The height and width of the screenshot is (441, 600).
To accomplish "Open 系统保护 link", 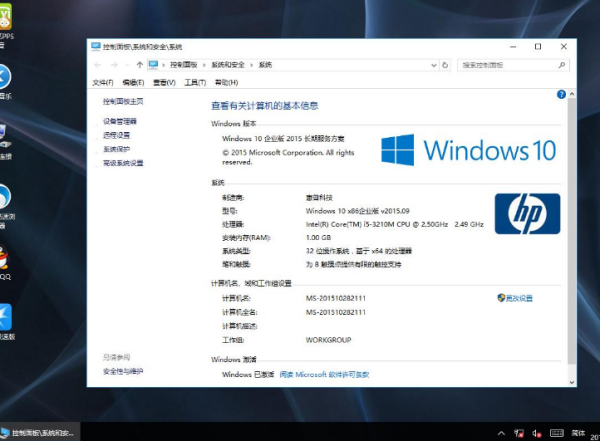I will pos(116,149).
